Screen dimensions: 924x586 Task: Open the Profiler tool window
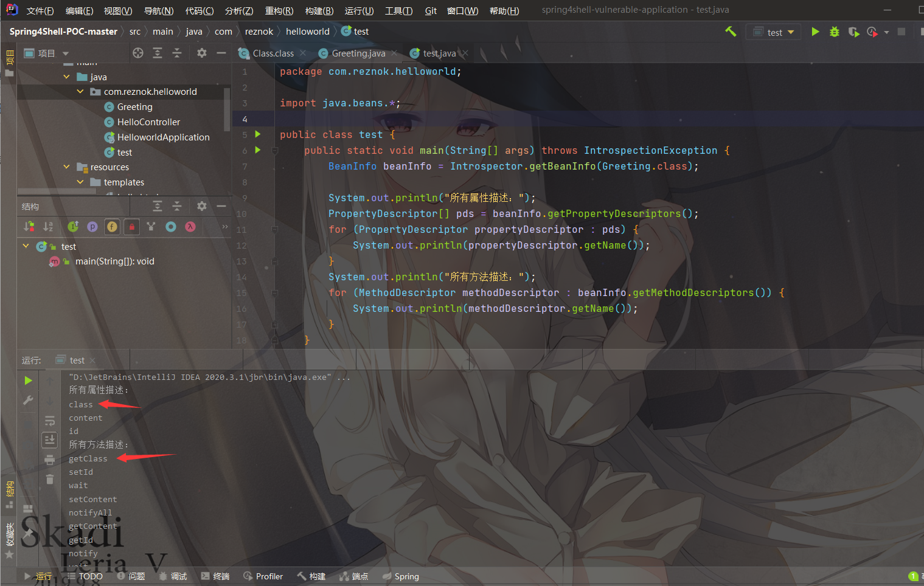tap(263, 576)
